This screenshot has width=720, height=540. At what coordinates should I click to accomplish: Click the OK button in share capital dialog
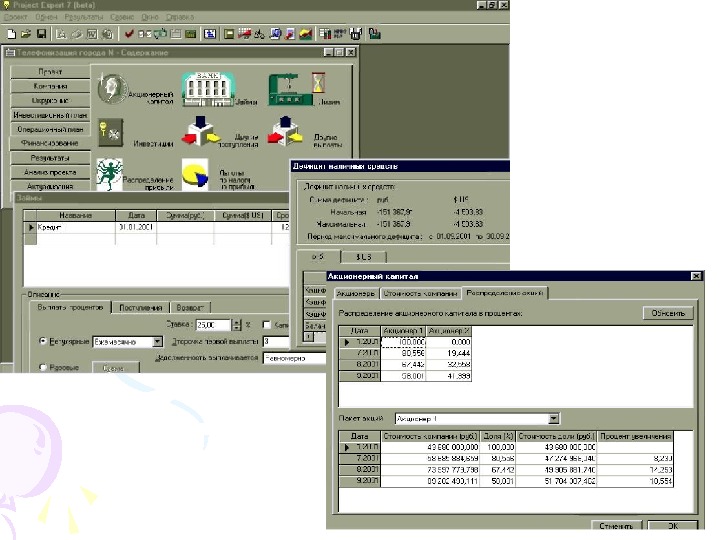[x=673, y=526]
